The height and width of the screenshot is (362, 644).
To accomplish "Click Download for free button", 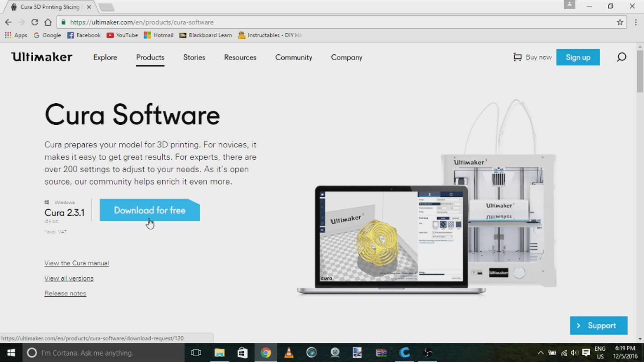I will click(150, 210).
